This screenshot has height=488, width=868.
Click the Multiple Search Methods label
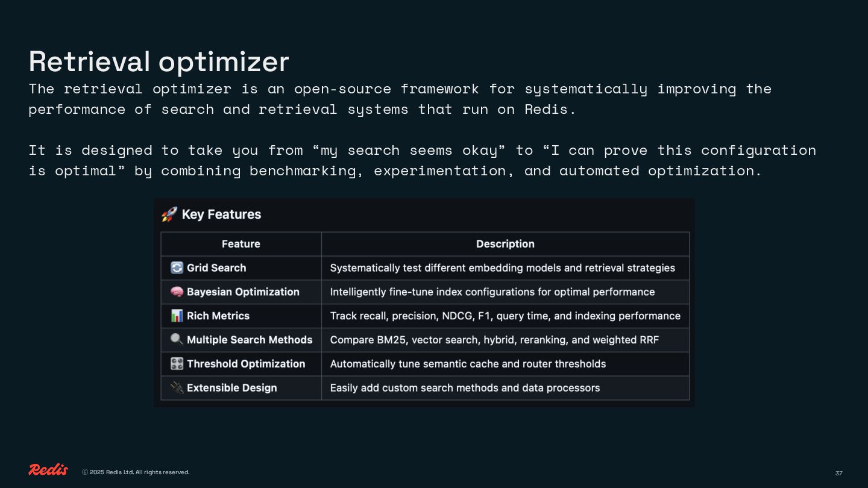[x=250, y=340]
